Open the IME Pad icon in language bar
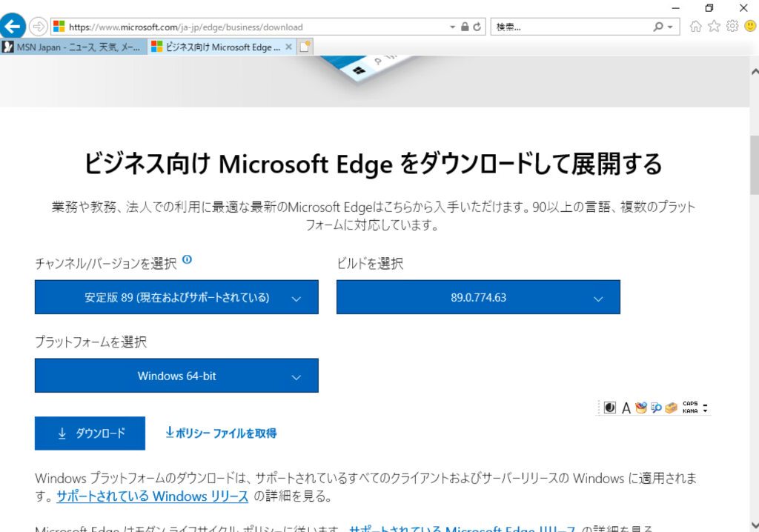The image size is (759, 532). point(641,408)
